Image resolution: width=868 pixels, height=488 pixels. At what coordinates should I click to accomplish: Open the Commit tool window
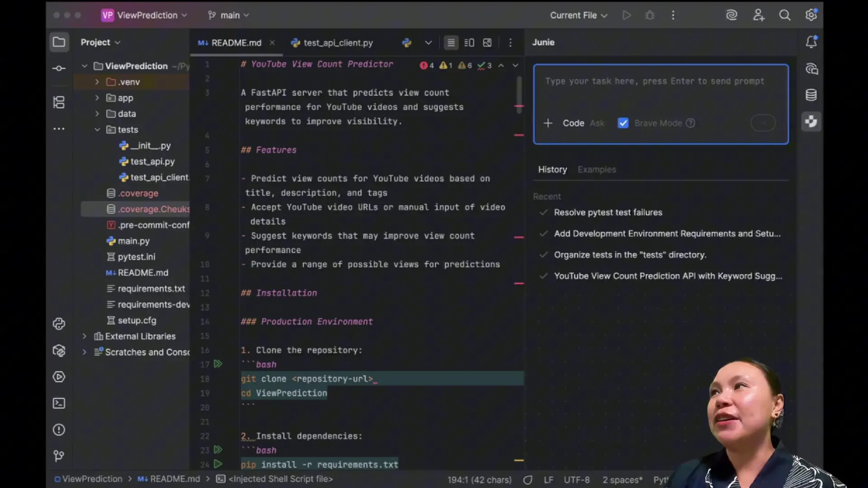[x=59, y=68]
